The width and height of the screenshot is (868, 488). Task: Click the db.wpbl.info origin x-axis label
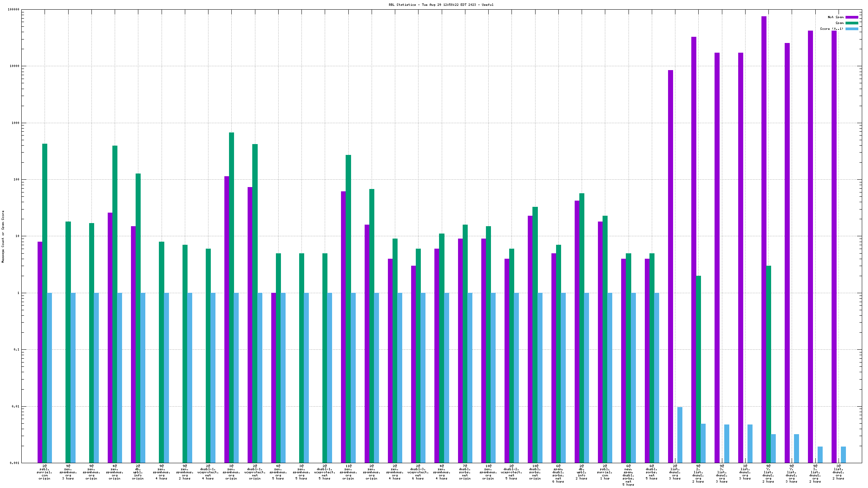(x=138, y=472)
